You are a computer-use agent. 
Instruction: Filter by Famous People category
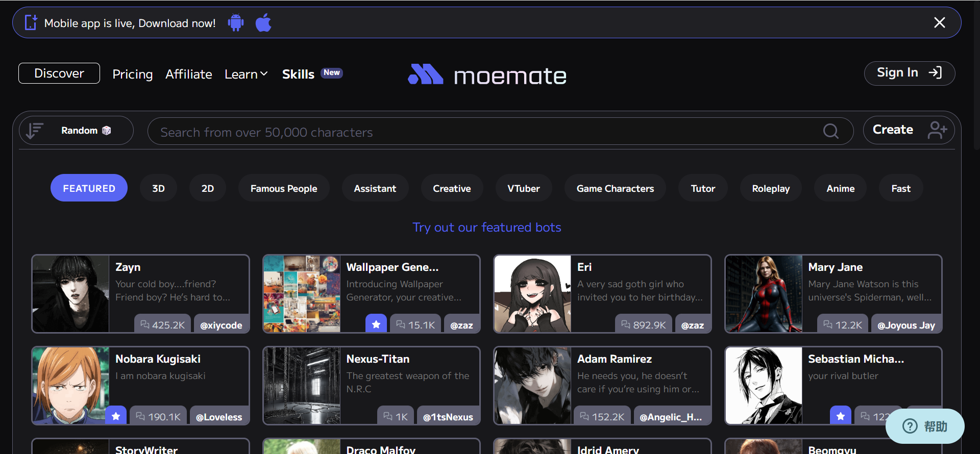(284, 188)
